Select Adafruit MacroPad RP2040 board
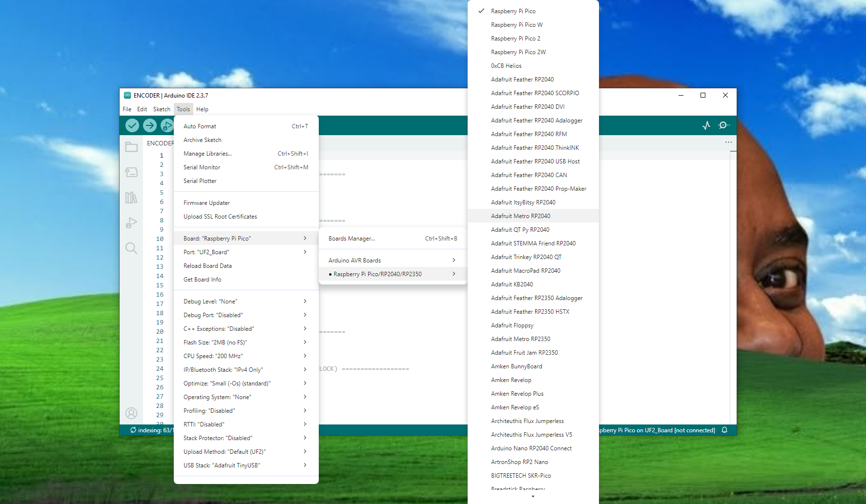Viewport: 866px width, 504px height. (x=533, y=271)
